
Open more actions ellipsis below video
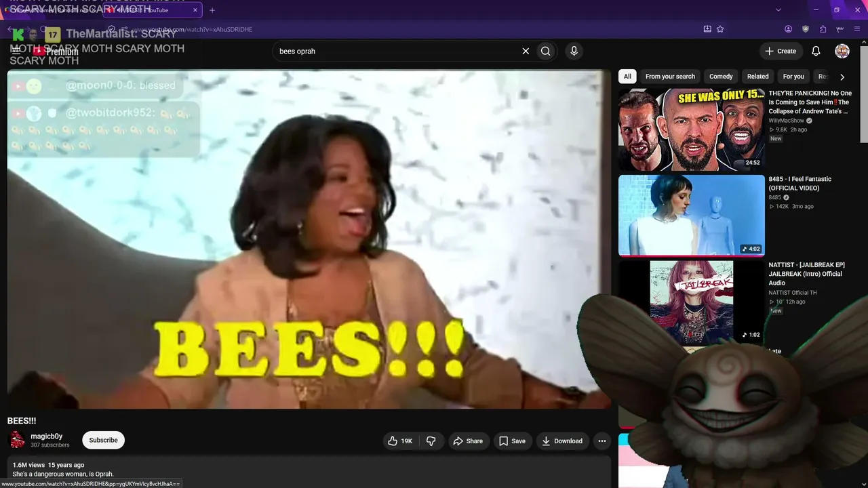(601, 441)
